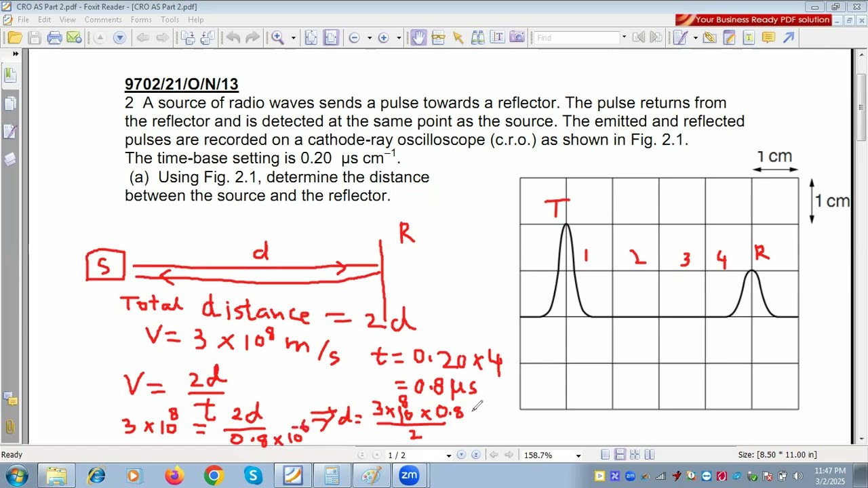
Task: Set Fit Page view icon
Action: 311,38
